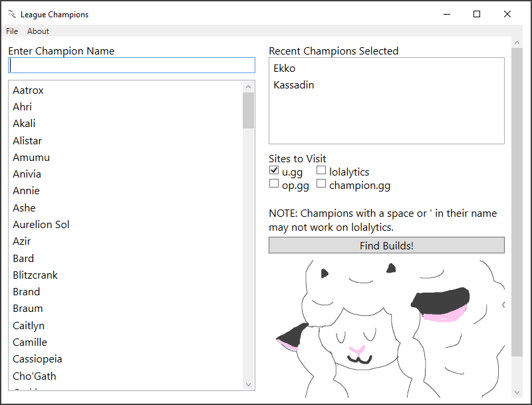
Task: Select Aurelion Sol in the champion list
Action: [x=126, y=224]
